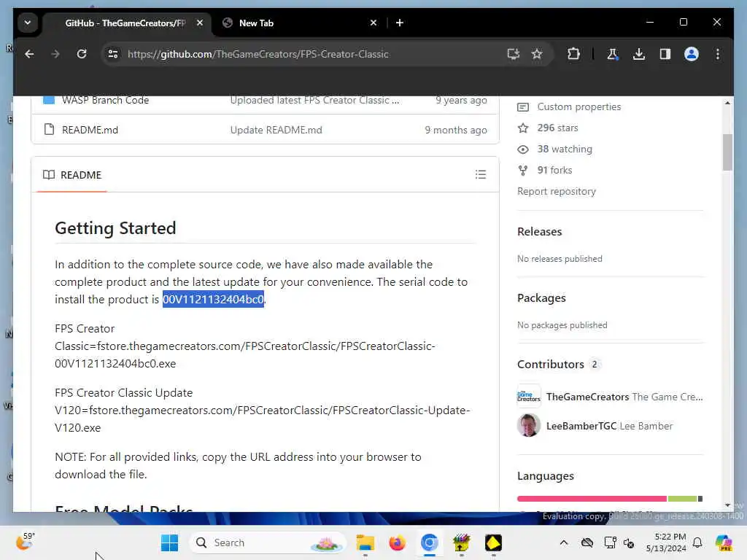Open a new browser tab

click(400, 23)
